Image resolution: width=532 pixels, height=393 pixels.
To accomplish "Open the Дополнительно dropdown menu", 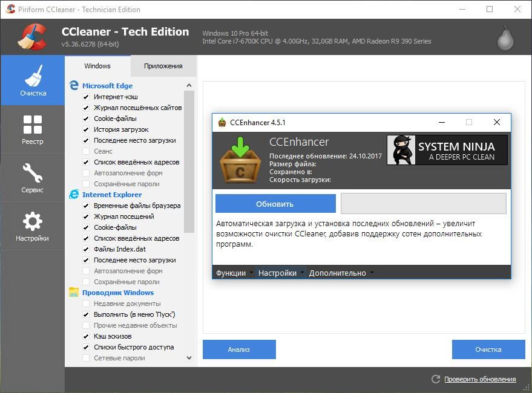I will 341,273.
